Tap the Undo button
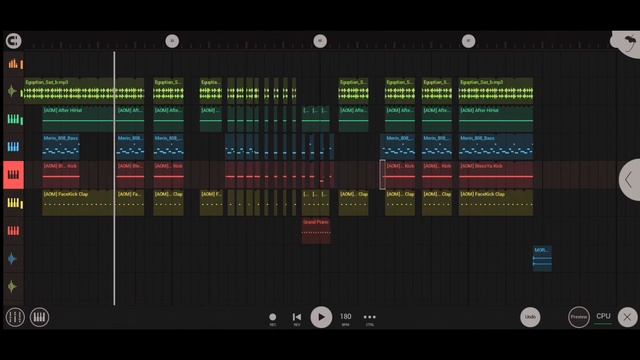This screenshot has width=640, height=360. point(530,317)
